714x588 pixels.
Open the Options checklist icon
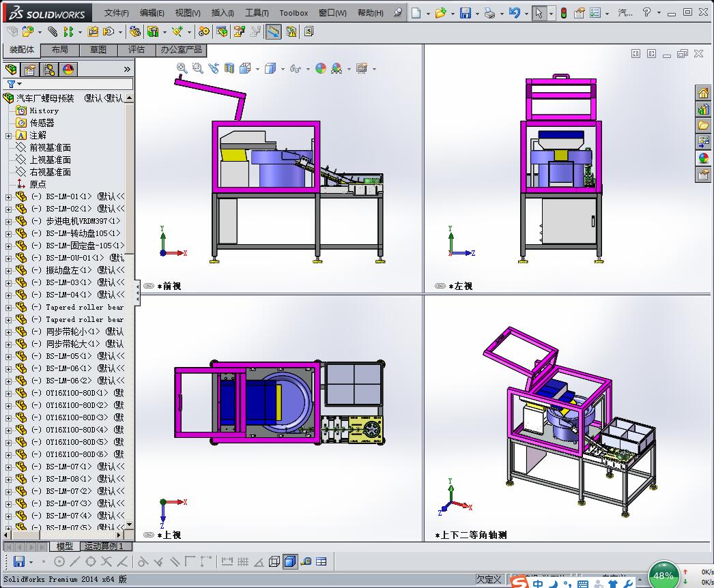click(x=595, y=13)
